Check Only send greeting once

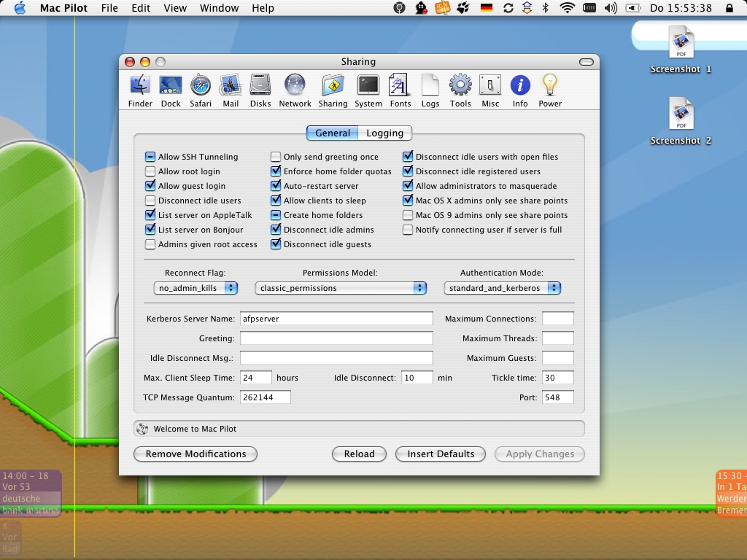[x=275, y=157]
